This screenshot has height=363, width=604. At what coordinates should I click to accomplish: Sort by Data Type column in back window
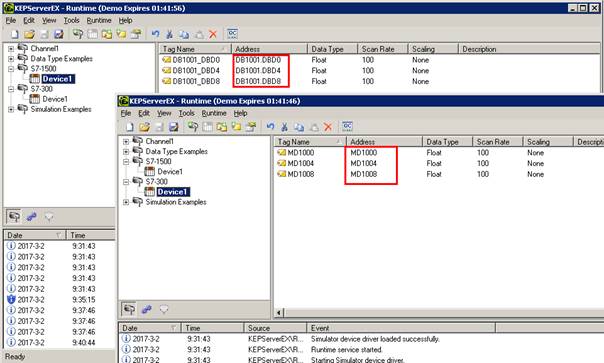click(x=332, y=49)
